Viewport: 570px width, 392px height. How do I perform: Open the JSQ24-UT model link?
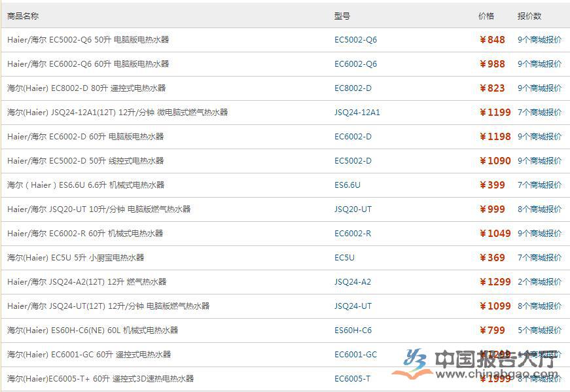[353, 306]
